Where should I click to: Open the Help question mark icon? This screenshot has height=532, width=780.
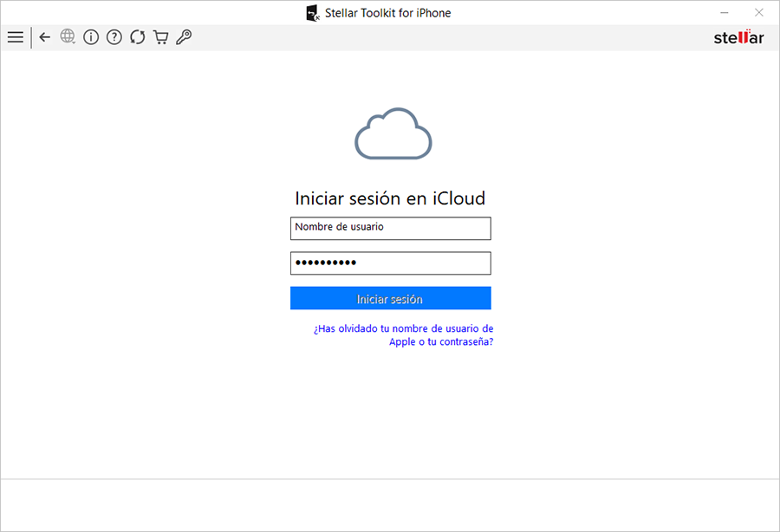click(114, 37)
